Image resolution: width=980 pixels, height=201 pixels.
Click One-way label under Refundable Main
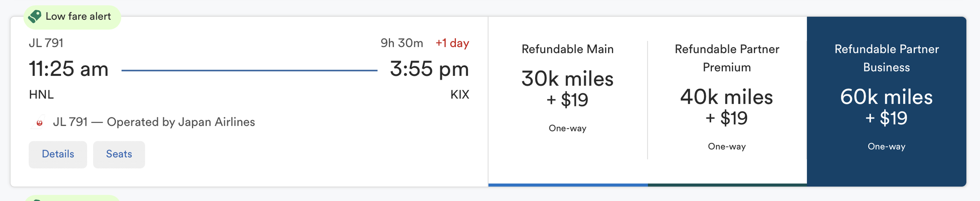567,128
